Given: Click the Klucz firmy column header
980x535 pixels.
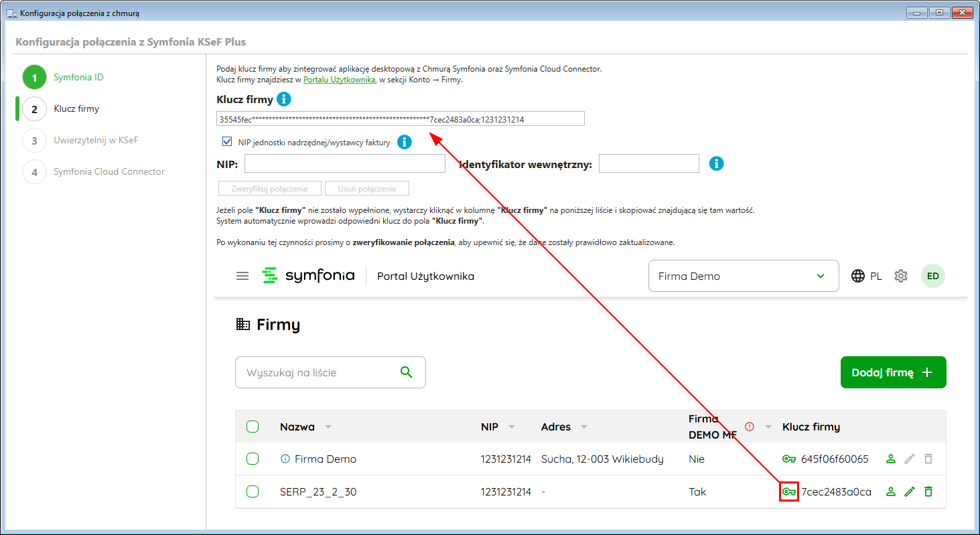Looking at the screenshot, I should point(811,427).
